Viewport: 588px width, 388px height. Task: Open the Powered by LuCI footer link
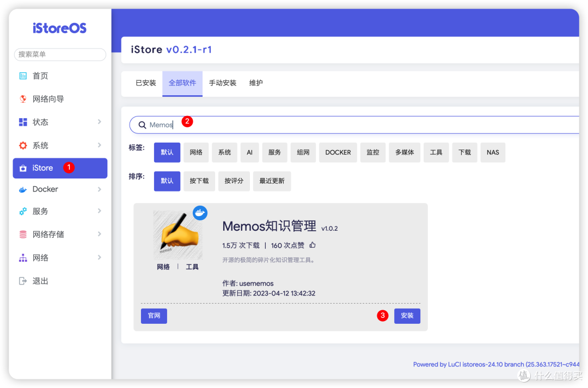496,365
